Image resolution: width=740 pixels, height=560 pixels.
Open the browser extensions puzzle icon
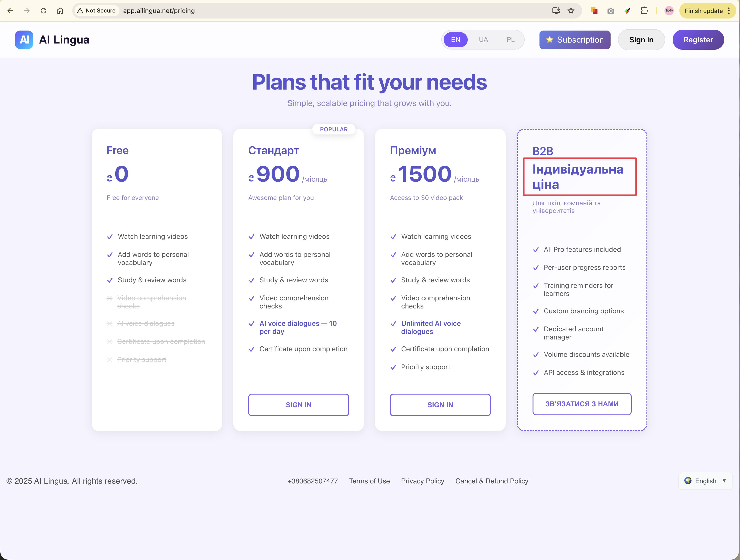[644, 11]
